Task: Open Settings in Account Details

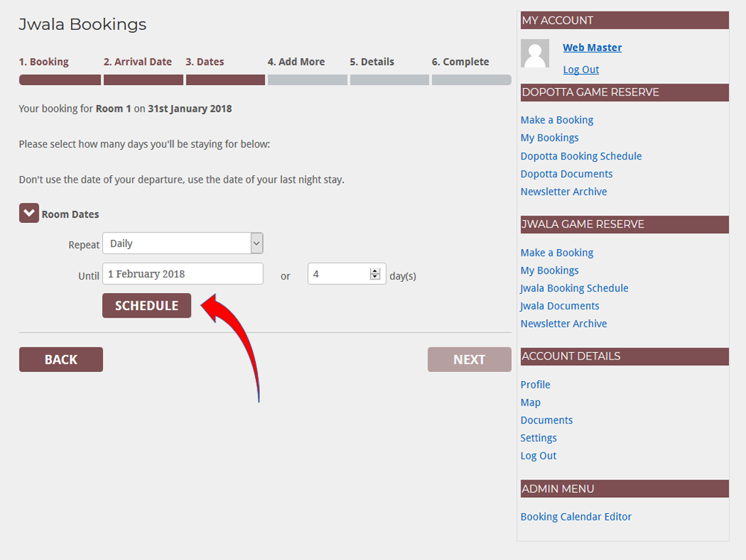Action: (x=538, y=438)
